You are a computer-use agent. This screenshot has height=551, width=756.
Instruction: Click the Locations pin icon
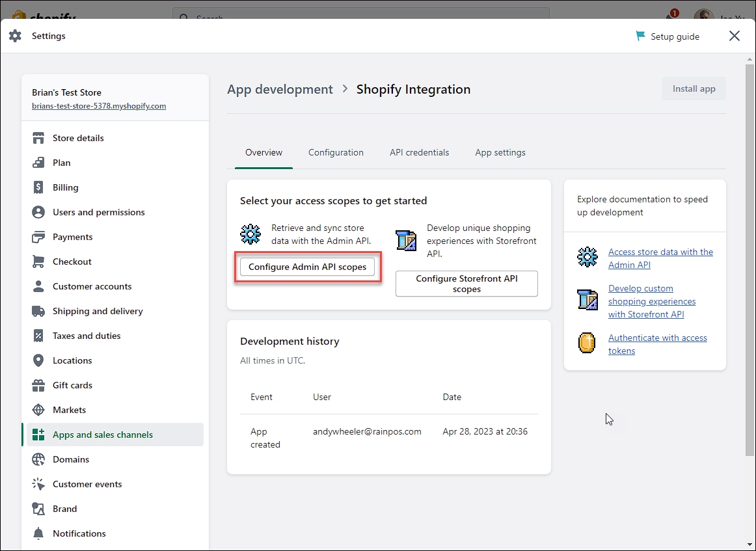pos(38,360)
